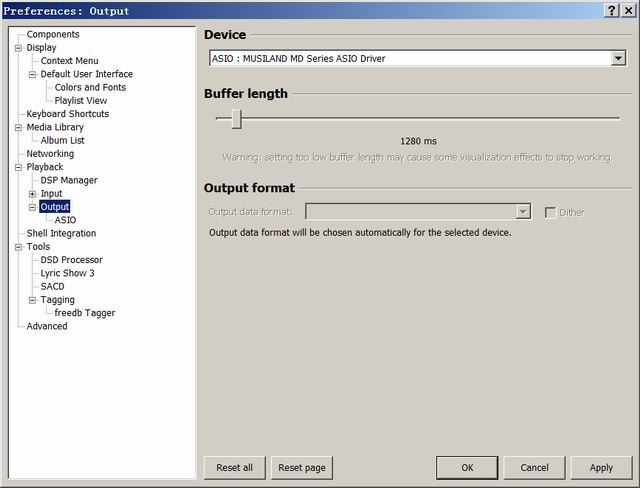Expand the Input tree node
This screenshot has width=640, height=488.
click(x=32, y=194)
